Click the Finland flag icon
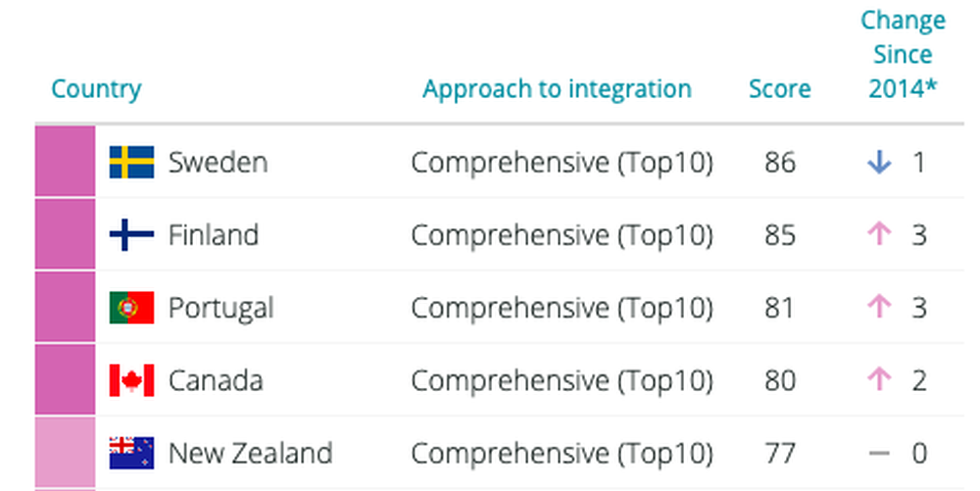Image resolution: width=980 pixels, height=491 pixels. tap(131, 235)
